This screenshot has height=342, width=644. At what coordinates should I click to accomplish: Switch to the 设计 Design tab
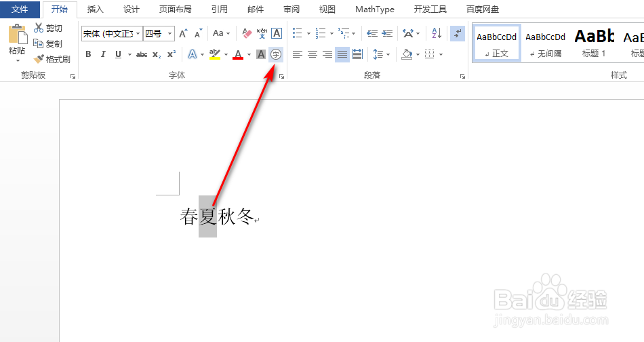click(132, 9)
